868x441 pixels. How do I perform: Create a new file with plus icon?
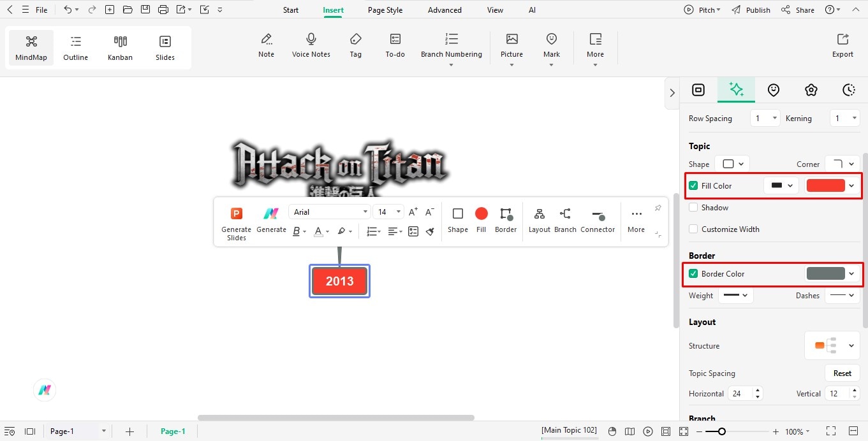[110, 10]
